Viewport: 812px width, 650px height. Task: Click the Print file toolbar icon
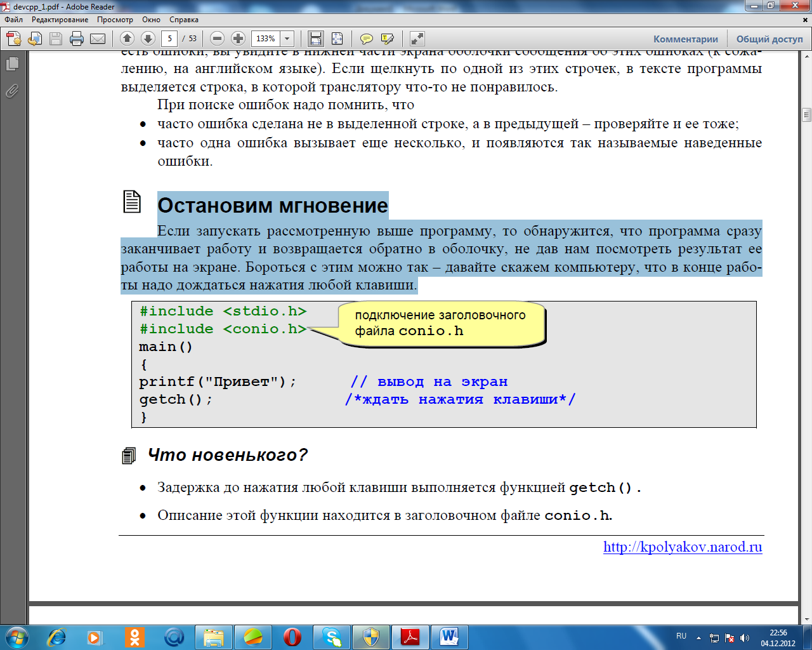77,39
